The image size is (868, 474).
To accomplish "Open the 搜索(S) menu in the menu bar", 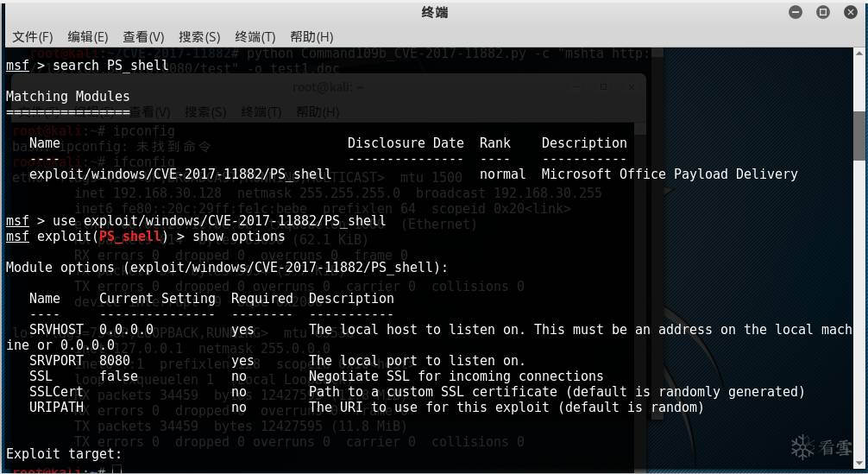I will coord(199,37).
